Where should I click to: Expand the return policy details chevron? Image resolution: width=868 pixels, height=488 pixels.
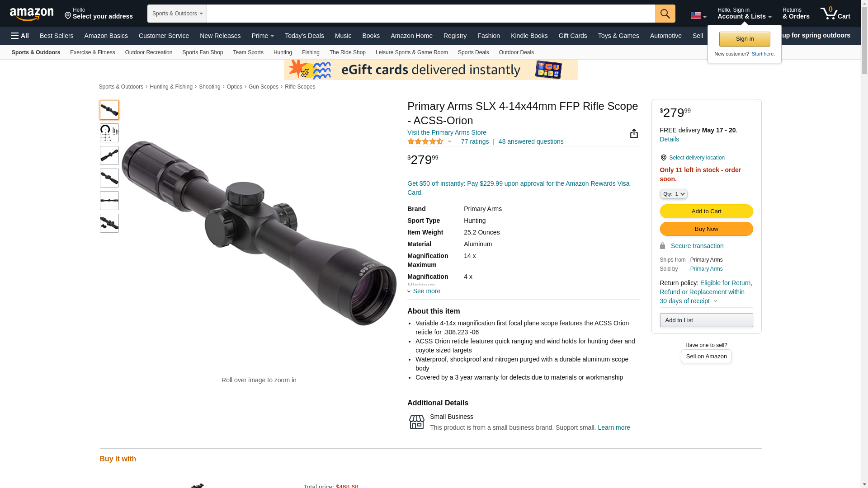tap(715, 301)
